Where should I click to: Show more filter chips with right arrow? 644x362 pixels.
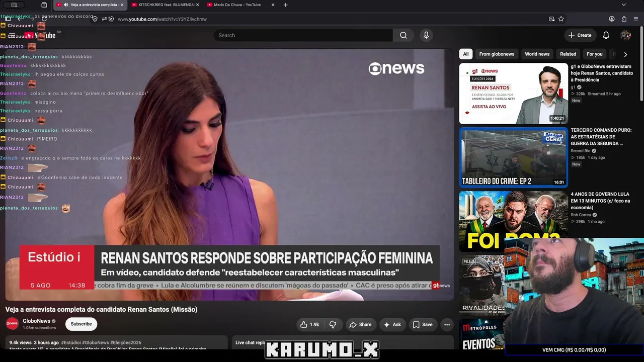point(625,54)
